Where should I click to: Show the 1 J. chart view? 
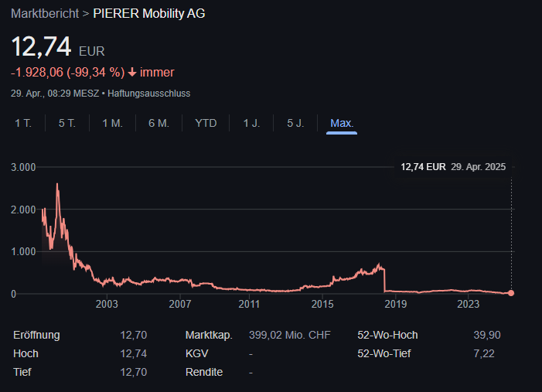[251, 123]
